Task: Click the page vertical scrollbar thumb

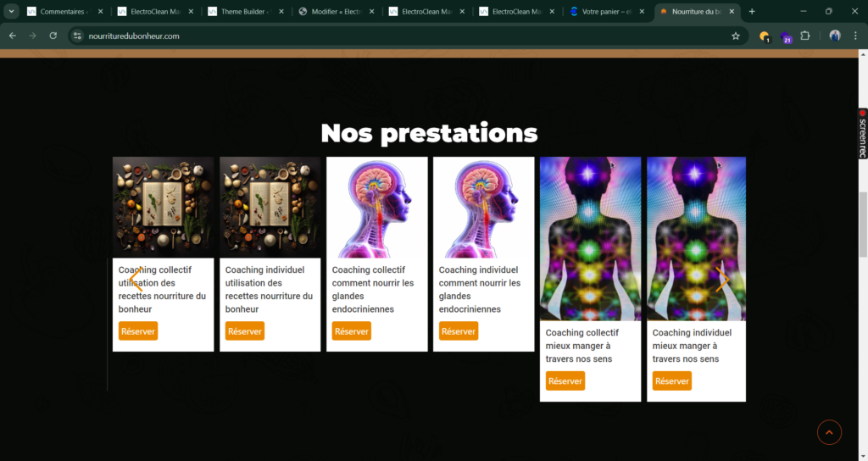Action: (863, 224)
